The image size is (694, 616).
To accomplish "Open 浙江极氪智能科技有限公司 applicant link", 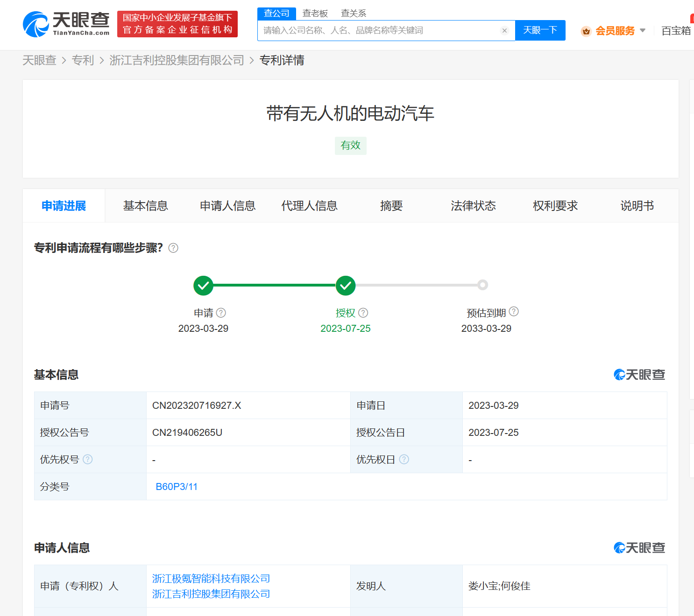I will (x=211, y=579).
